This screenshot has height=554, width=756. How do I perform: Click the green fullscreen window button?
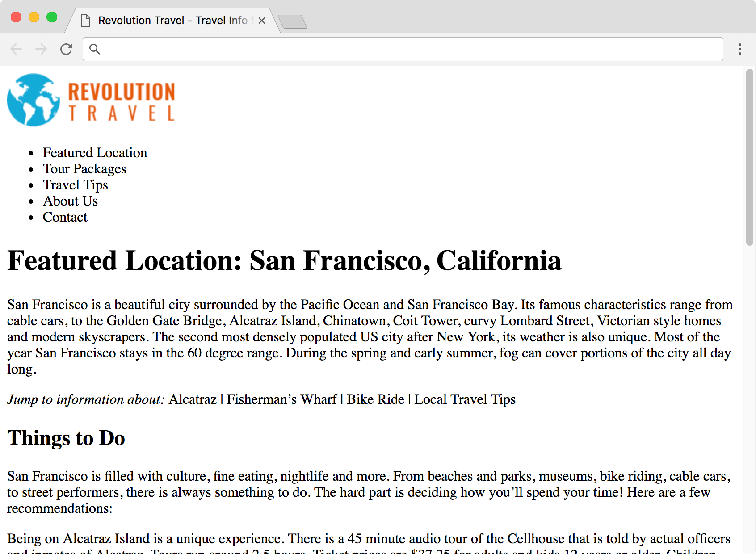(52, 17)
